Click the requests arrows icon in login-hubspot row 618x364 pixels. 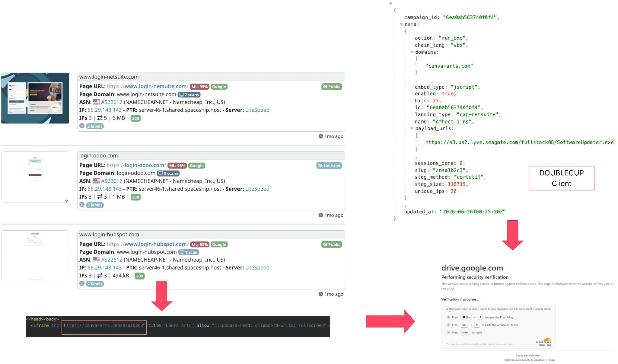pyautogui.click(x=100, y=276)
